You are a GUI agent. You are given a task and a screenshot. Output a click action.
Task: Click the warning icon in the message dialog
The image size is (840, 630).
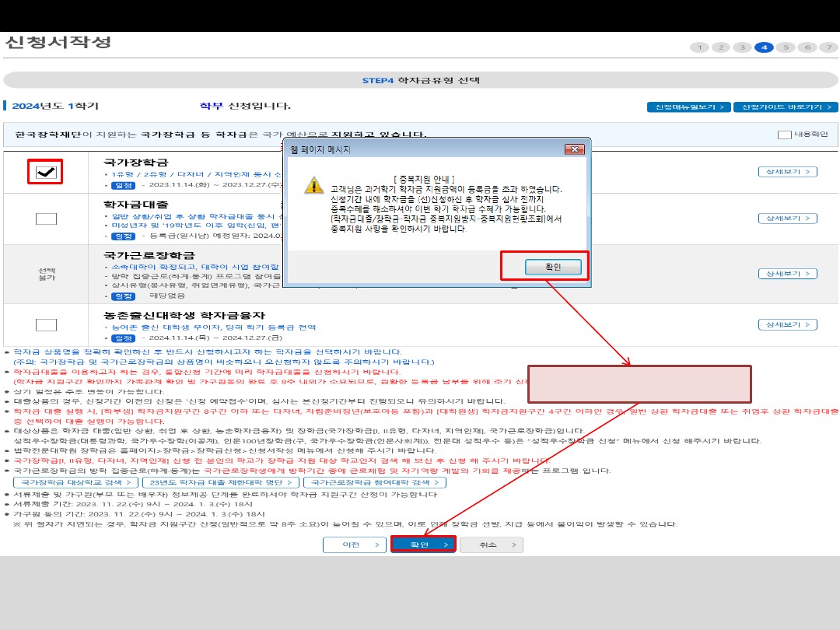pyautogui.click(x=313, y=185)
